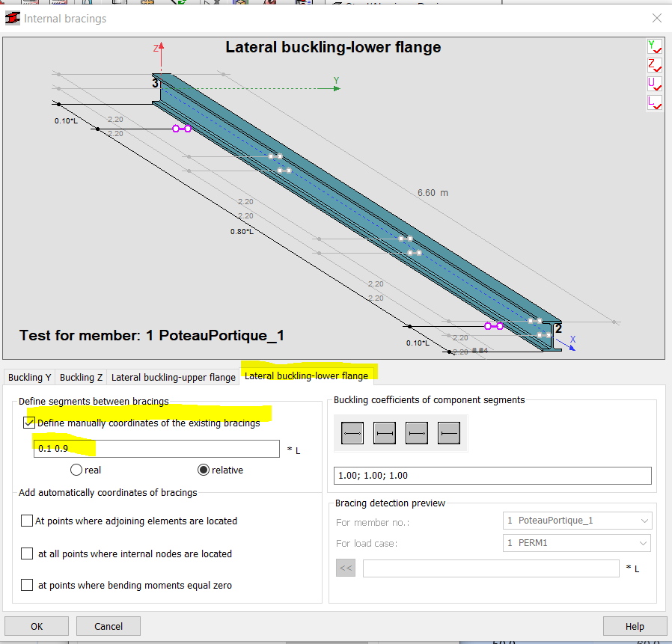
Task: Click the bracing coordinates field containing 0.1 0.9
Action: pos(156,448)
